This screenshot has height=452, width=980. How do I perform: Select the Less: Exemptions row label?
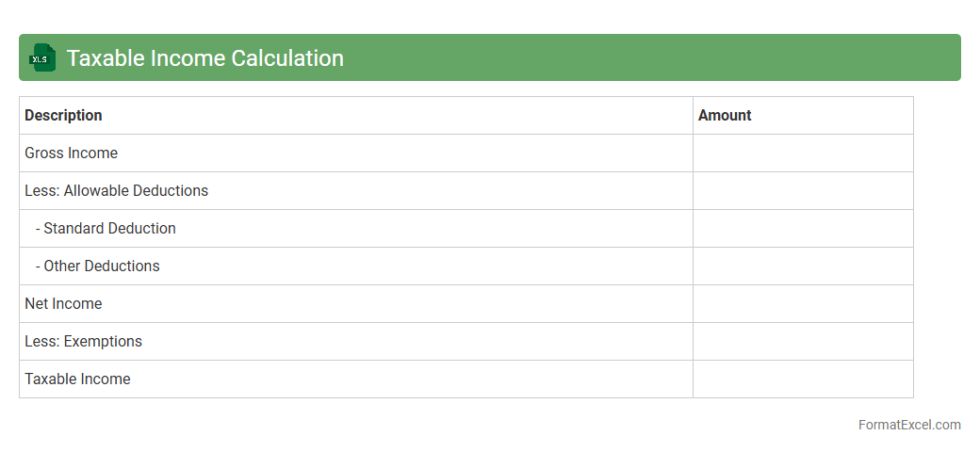83,342
